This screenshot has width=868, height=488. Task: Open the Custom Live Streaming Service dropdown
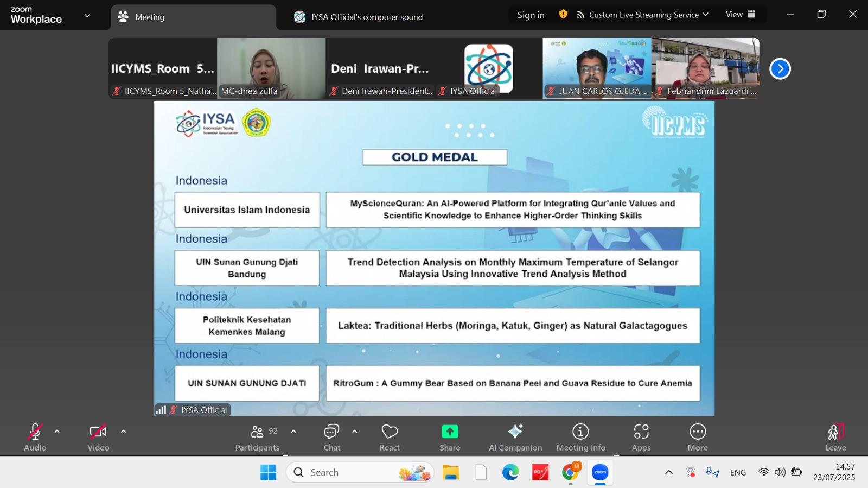click(643, 15)
